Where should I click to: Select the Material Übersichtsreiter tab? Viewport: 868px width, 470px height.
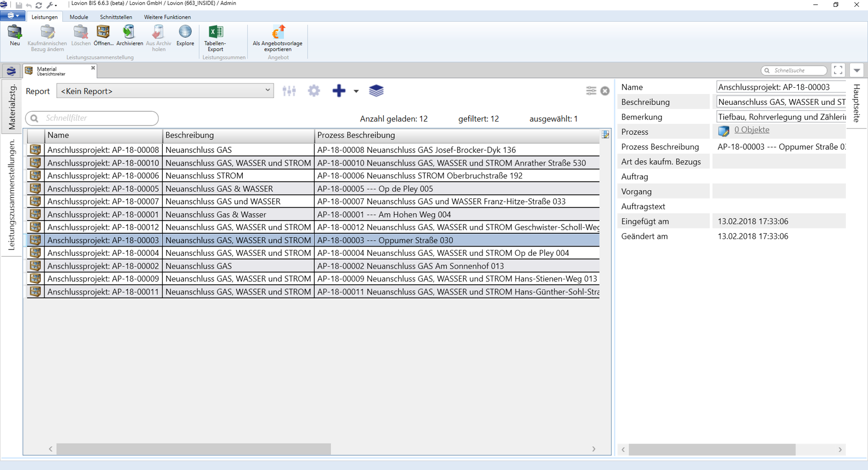point(59,71)
